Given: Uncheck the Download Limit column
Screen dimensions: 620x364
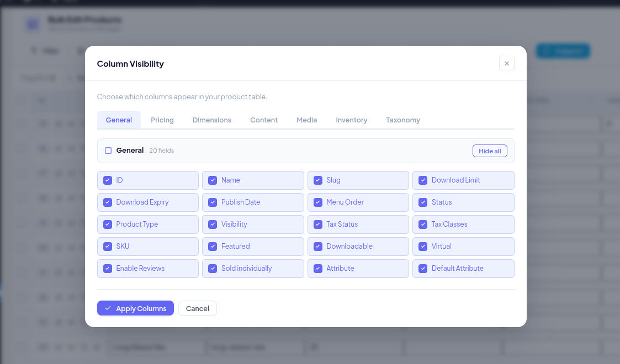Looking at the screenshot, I should [x=423, y=180].
